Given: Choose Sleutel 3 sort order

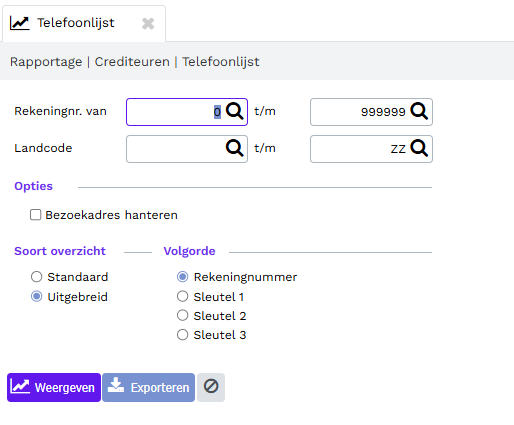Looking at the screenshot, I should click(x=182, y=335).
